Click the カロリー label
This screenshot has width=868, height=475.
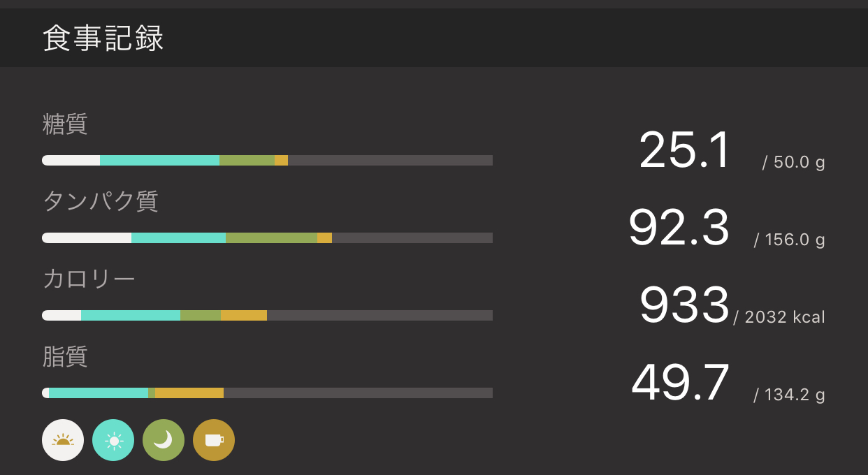89,279
